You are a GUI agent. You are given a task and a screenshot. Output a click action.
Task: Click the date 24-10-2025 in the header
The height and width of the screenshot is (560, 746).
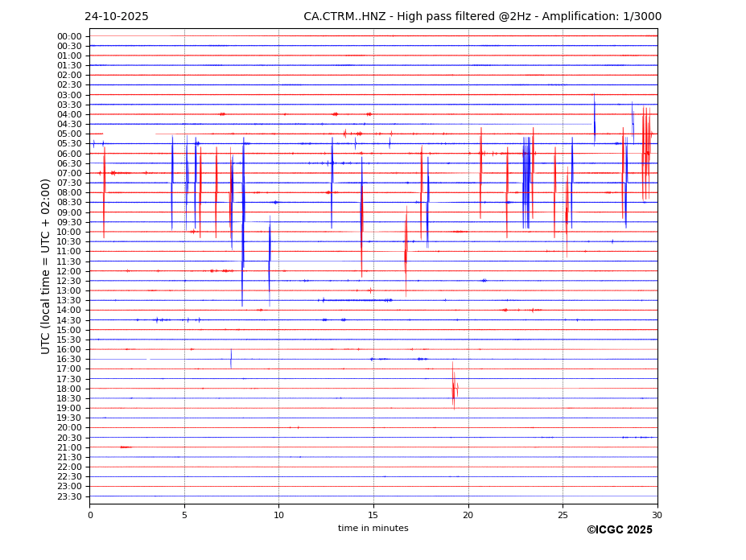pos(117,17)
